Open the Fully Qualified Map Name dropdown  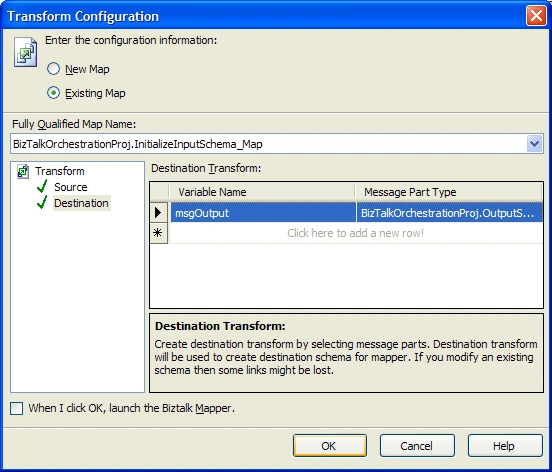pos(534,144)
